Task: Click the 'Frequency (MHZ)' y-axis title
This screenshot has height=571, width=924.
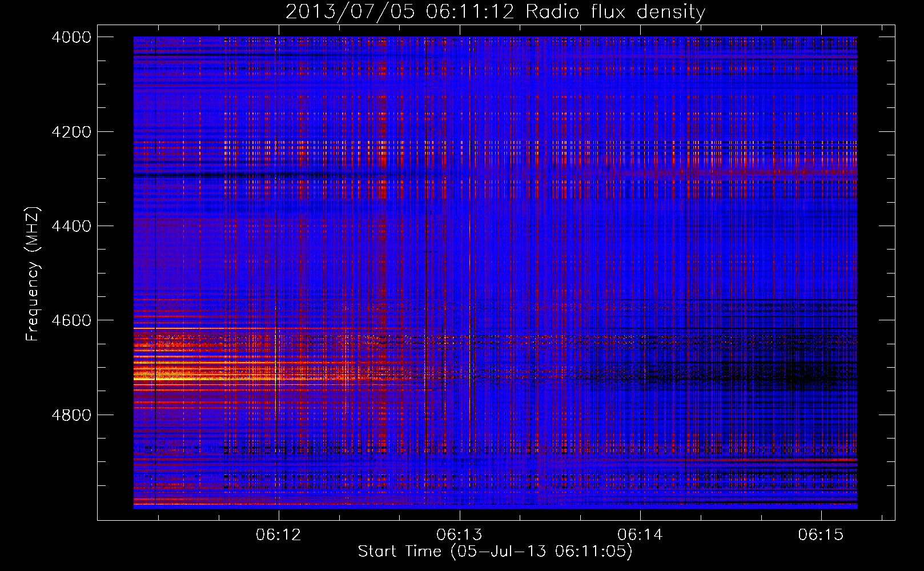Action: tap(33, 274)
